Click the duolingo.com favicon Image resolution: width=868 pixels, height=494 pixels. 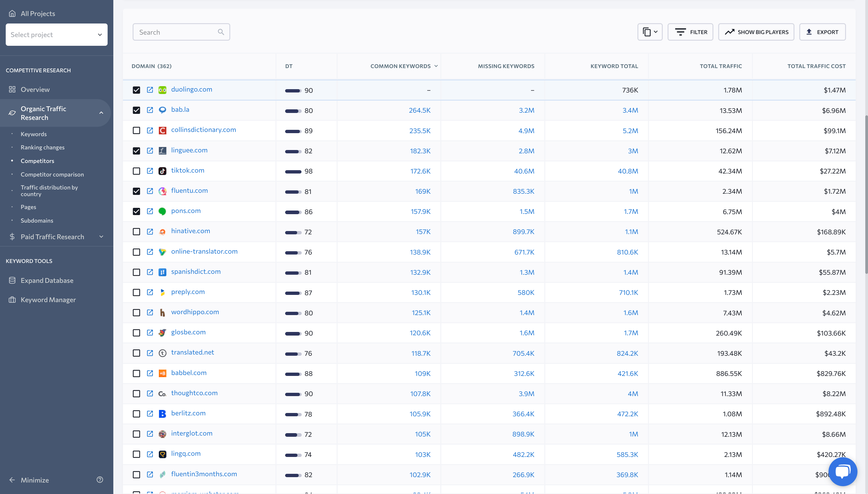[x=163, y=90]
